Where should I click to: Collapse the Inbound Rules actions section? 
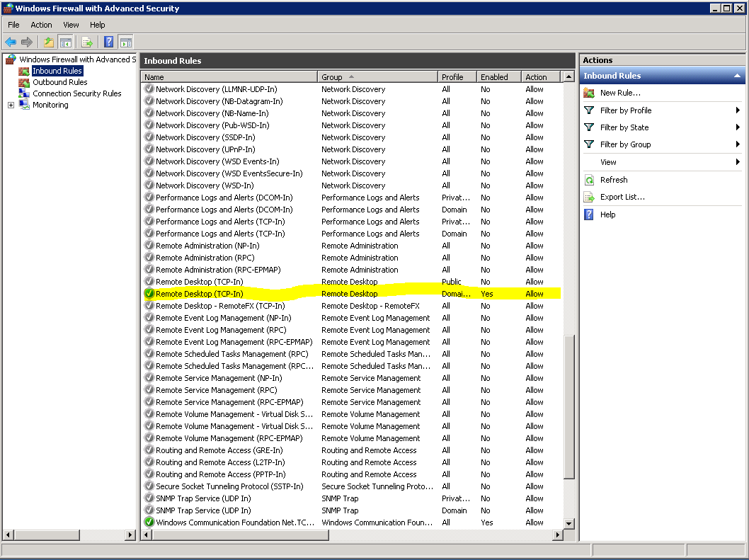pyautogui.click(x=737, y=76)
